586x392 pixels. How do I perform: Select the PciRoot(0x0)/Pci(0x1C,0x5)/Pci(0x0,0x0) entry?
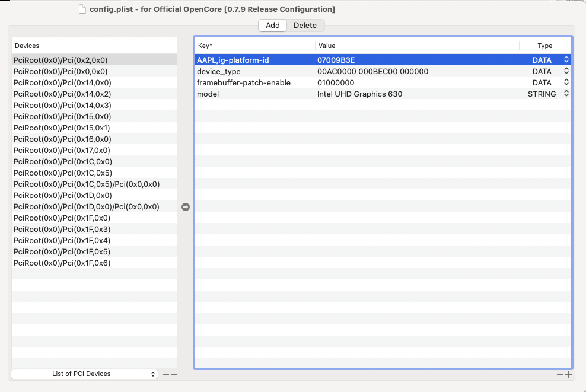coord(87,184)
